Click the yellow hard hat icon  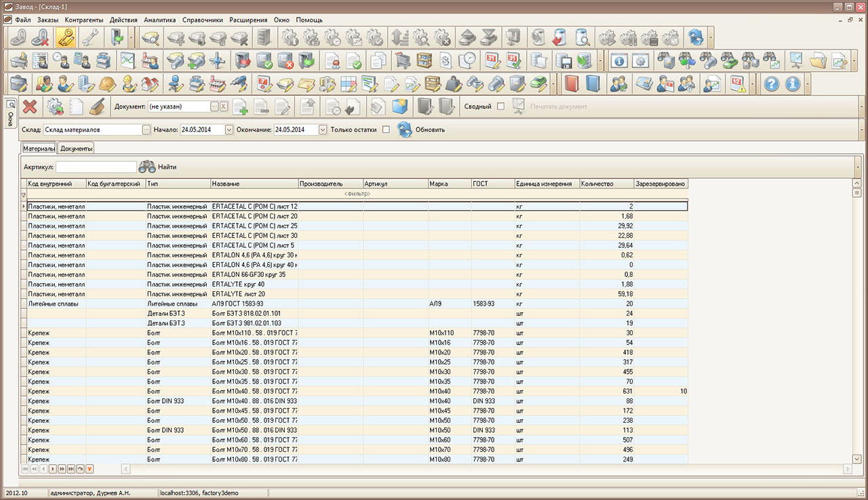click(x=107, y=83)
